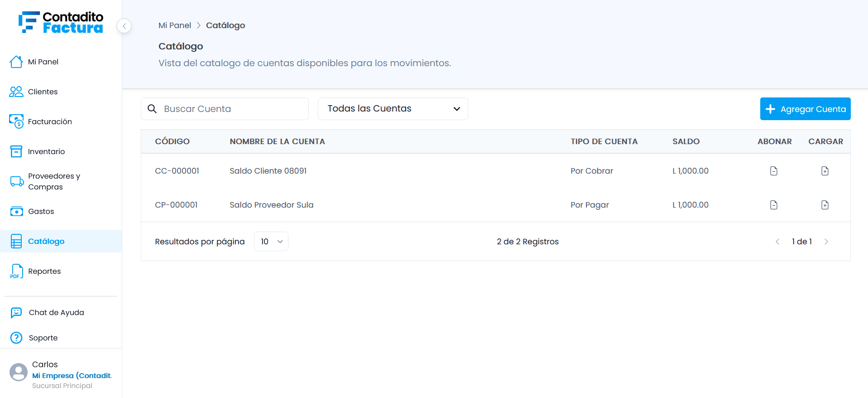Click the Soporte question mark icon
The width and height of the screenshot is (868, 398).
16,338
